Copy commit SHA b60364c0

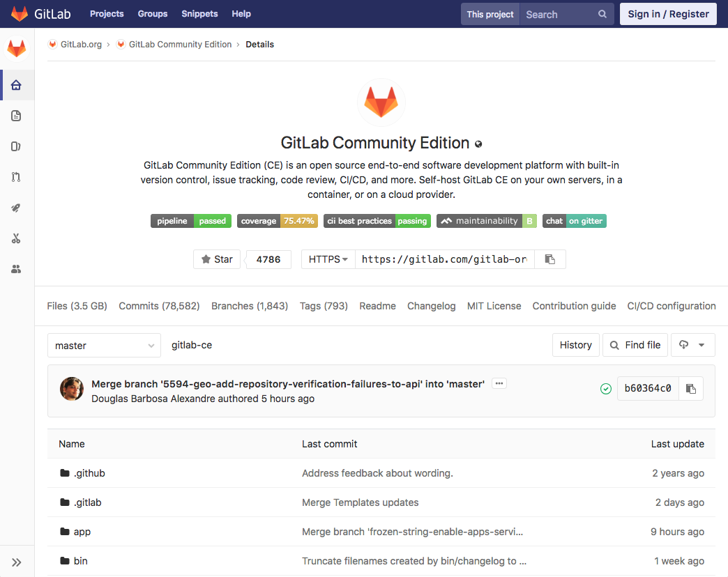point(690,389)
